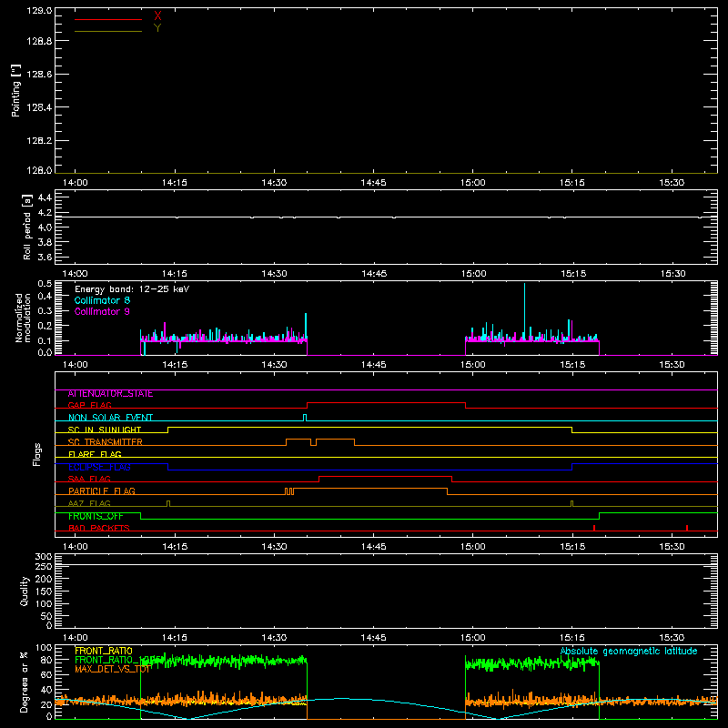Click the Degrees or % axis title
The image size is (728, 728).
(x=25, y=682)
